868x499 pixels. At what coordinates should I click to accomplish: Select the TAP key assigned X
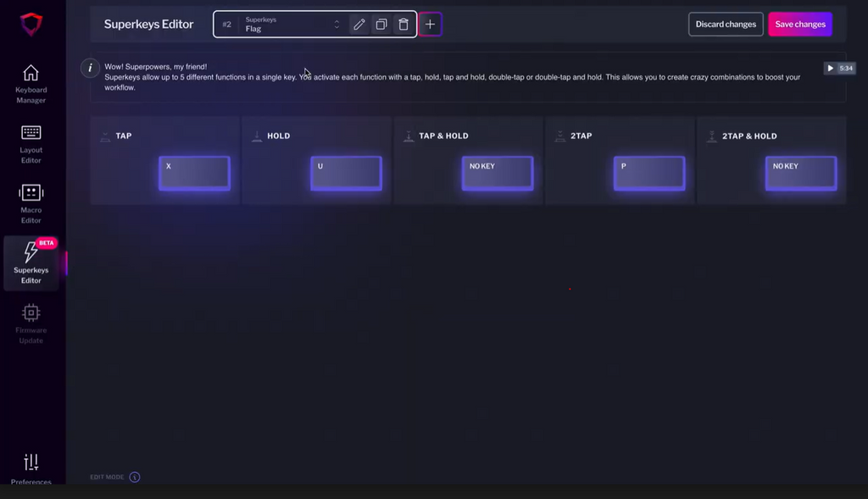[x=194, y=173]
